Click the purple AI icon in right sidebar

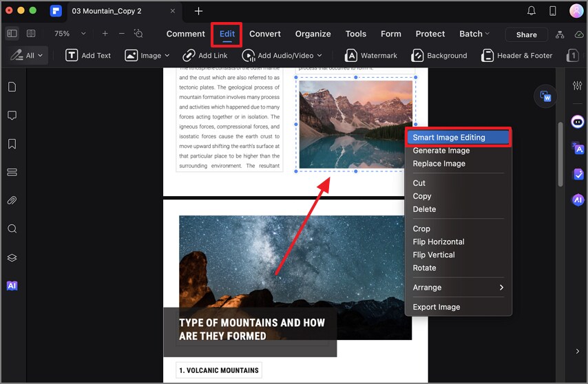[578, 200]
